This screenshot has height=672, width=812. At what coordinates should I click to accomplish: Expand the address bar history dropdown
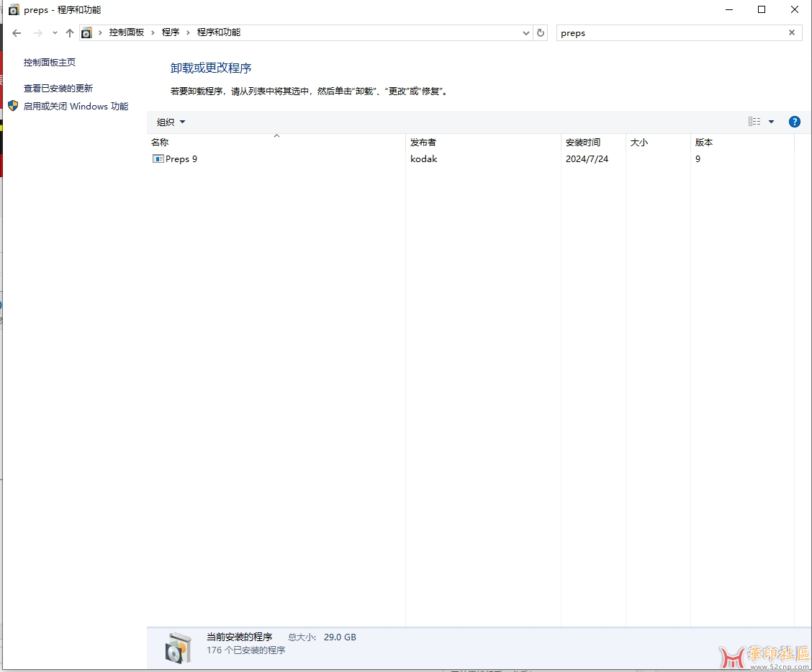point(526,33)
